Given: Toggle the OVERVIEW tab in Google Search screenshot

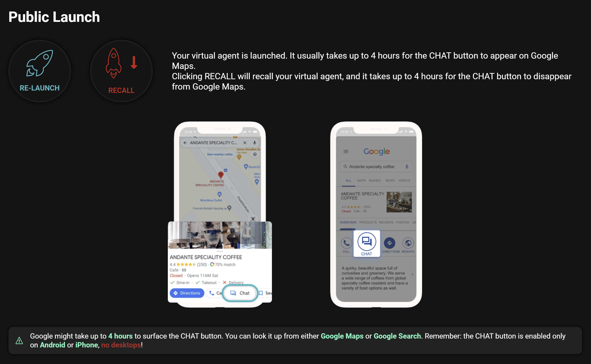Looking at the screenshot, I should pyautogui.click(x=346, y=222).
